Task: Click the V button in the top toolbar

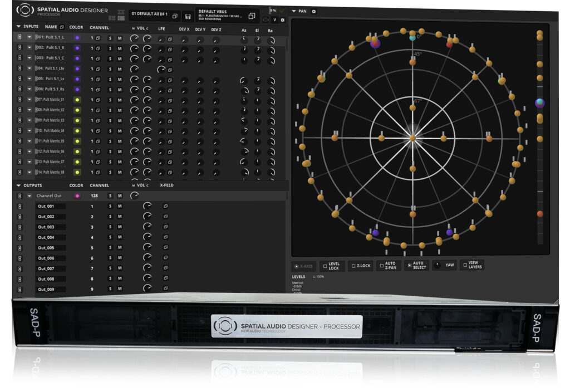Action: pos(274,20)
